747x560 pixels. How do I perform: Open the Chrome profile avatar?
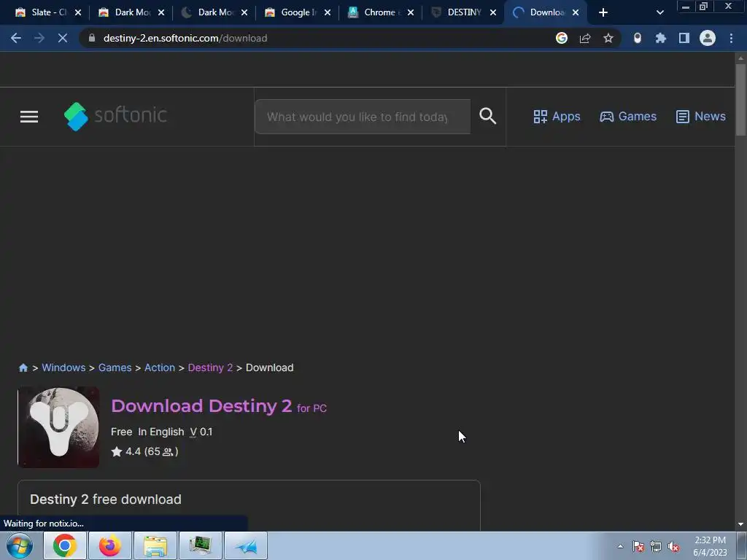pos(708,38)
